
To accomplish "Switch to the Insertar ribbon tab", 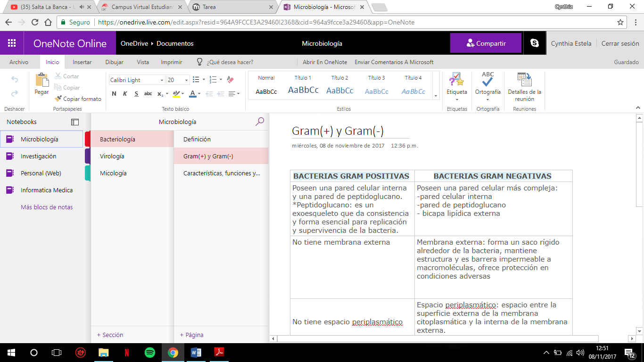I will 82,62.
